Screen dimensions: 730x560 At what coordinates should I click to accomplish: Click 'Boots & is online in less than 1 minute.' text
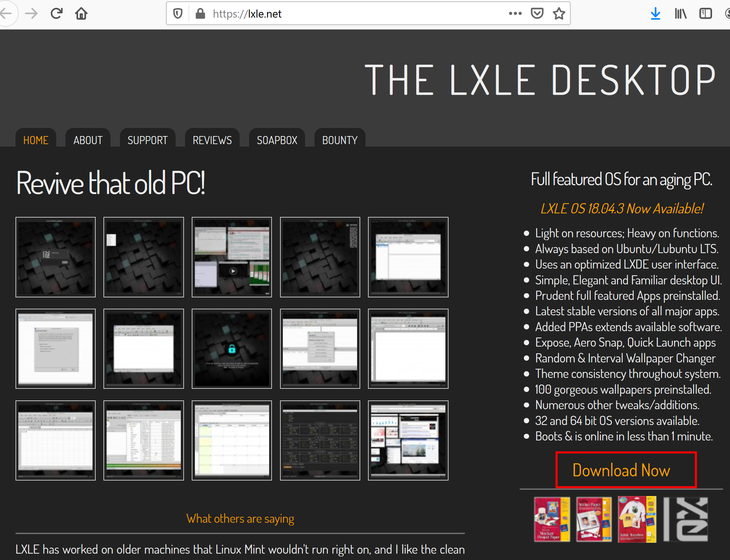point(624,436)
